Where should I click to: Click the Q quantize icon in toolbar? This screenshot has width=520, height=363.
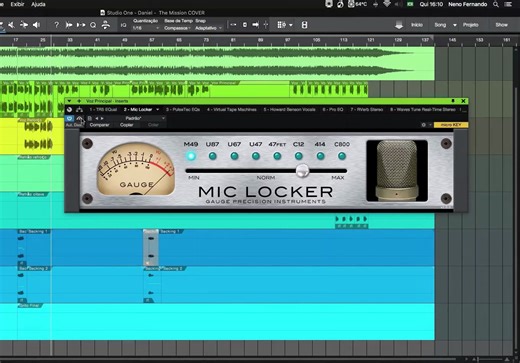pyautogui.click(x=93, y=25)
